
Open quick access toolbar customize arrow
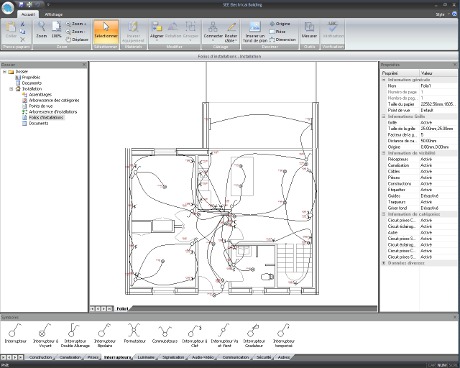coord(48,5)
